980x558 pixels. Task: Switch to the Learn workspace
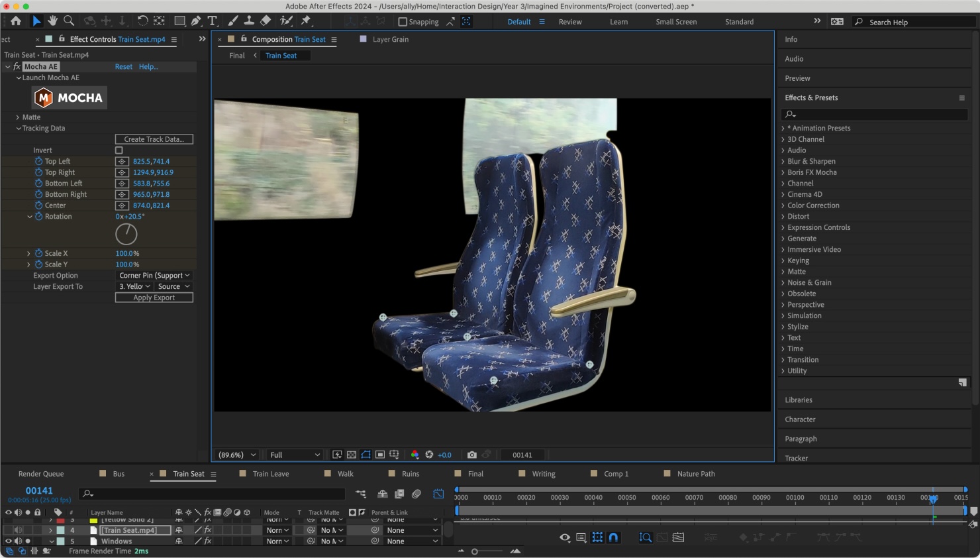[x=619, y=22]
